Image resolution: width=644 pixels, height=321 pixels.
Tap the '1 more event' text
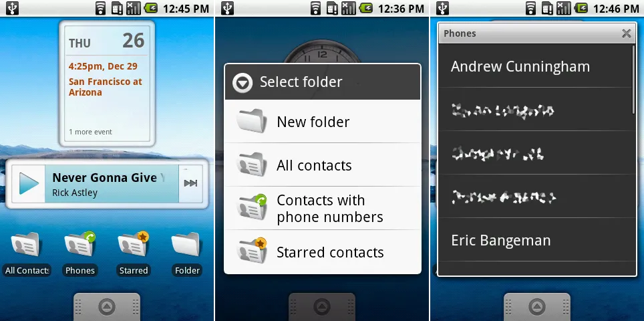click(90, 132)
